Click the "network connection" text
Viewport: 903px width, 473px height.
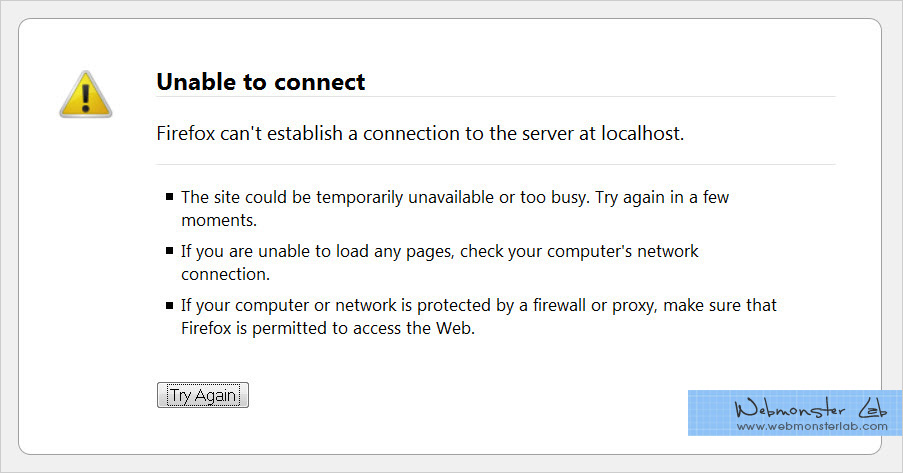(226, 273)
